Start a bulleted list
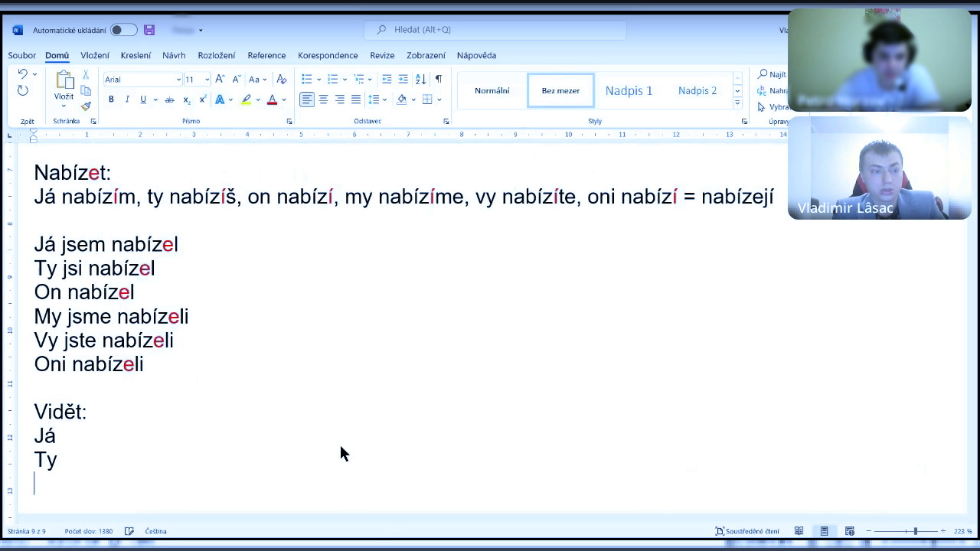This screenshot has width=980, height=551. coord(306,79)
